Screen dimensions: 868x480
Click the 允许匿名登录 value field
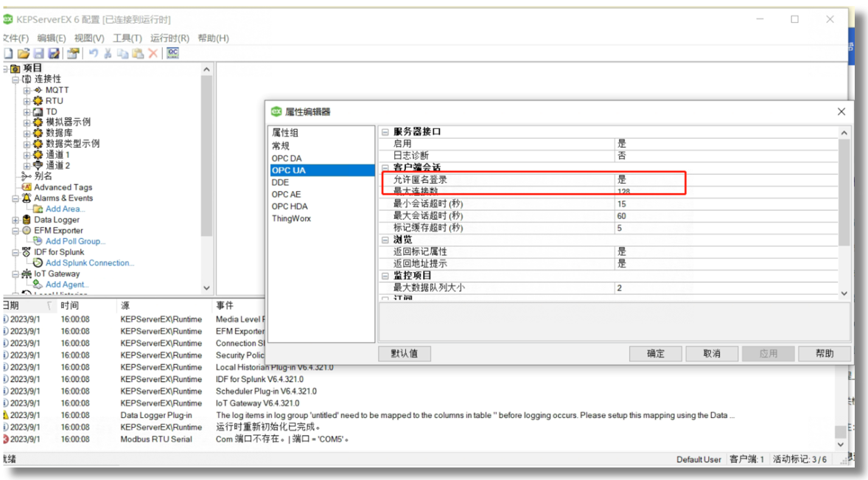coord(726,179)
